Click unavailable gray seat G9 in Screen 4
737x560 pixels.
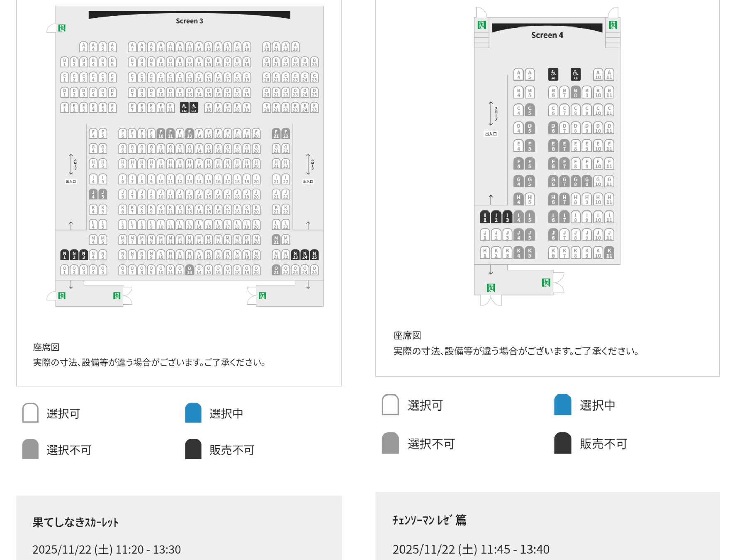pos(586,181)
